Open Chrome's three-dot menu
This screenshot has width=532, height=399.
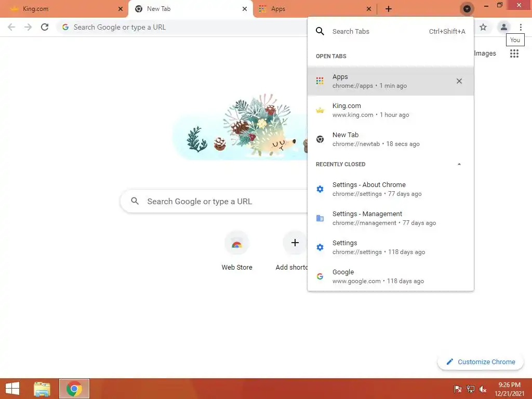521,27
